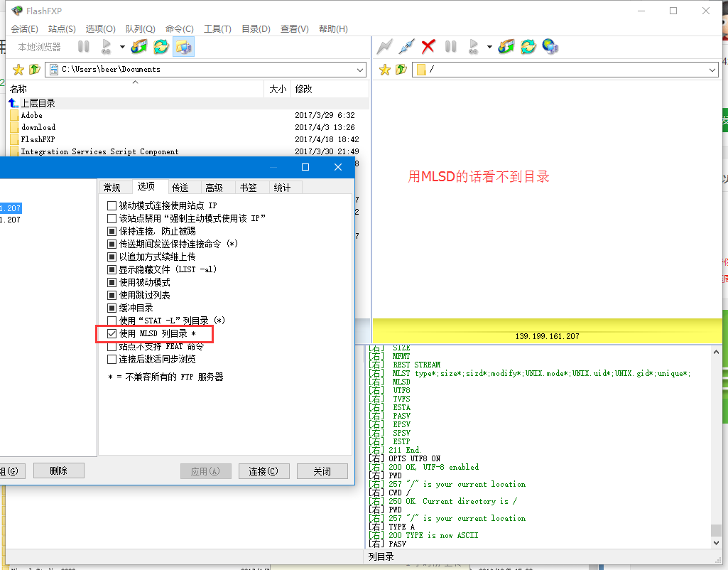The height and width of the screenshot is (570, 728).
Task: Sort local files by 名称 column
Action: [136, 89]
